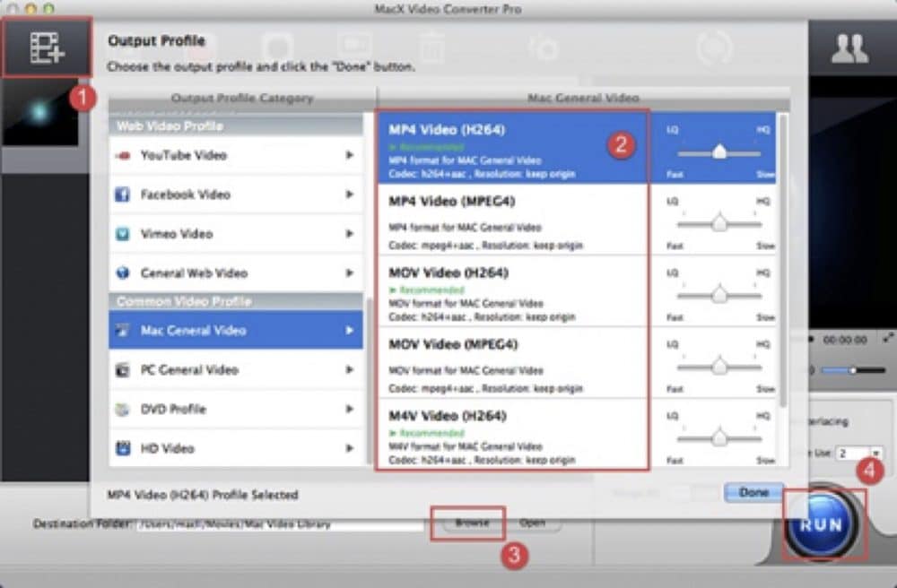897x588 pixels.
Task: Click the Done button
Action: [x=753, y=493]
